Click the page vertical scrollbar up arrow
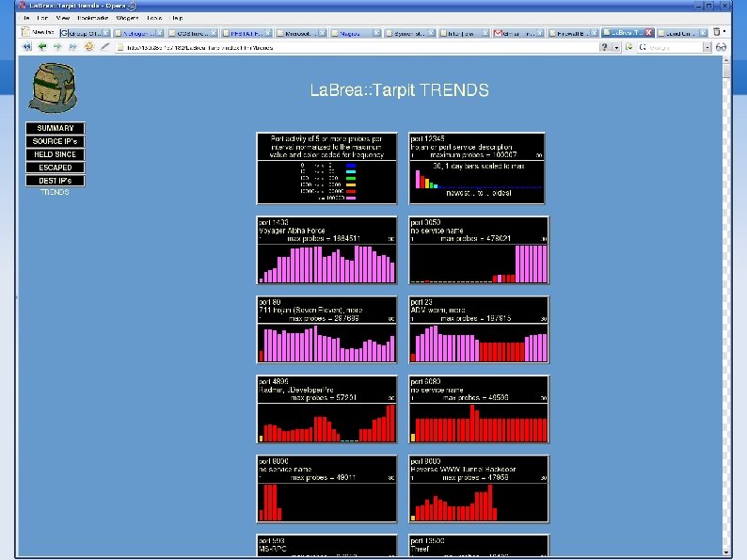The height and width of the screenshot is (560, 747). tap(726, 60)
